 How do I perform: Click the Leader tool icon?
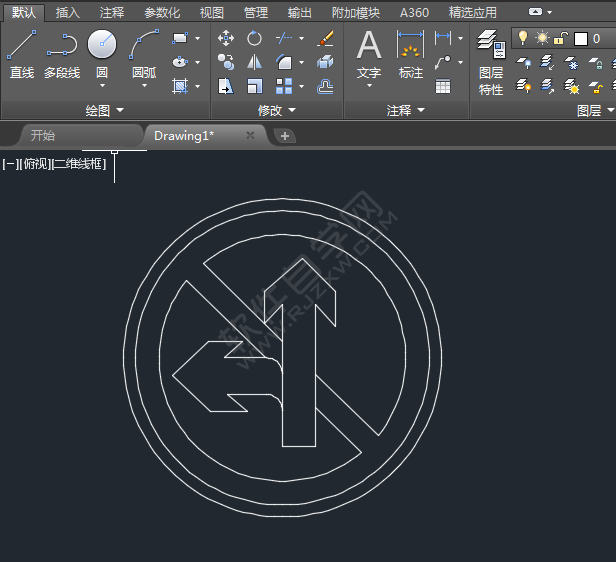coord(443,62)
